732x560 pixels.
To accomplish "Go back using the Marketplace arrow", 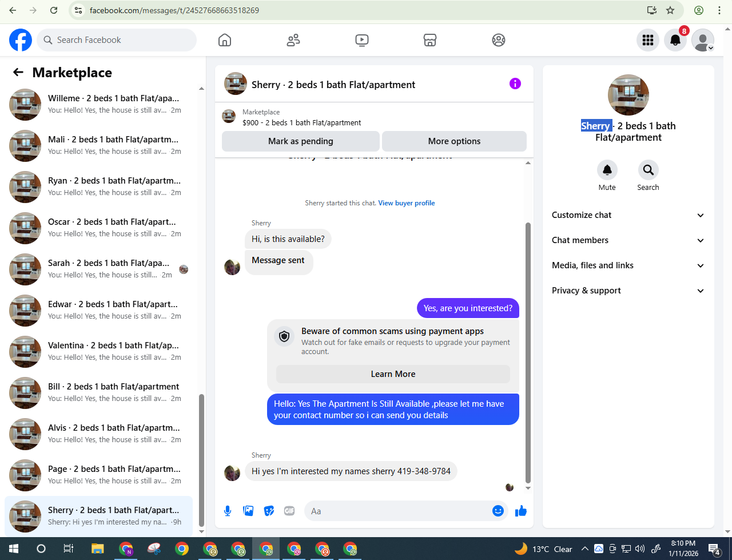I will pos(18,72).
